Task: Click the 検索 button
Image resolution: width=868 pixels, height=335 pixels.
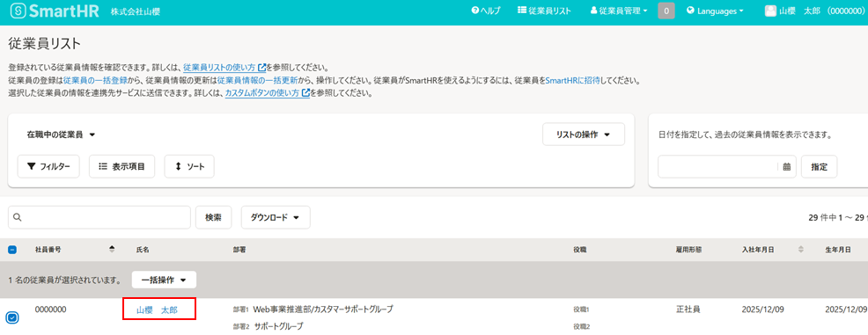Action: click(214, 217)
